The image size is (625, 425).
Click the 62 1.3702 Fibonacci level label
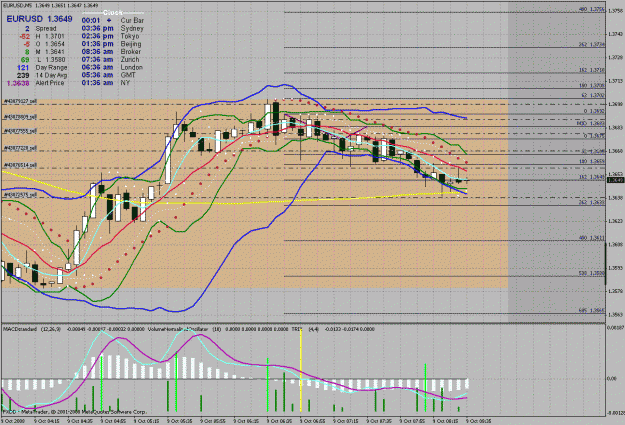592,95
